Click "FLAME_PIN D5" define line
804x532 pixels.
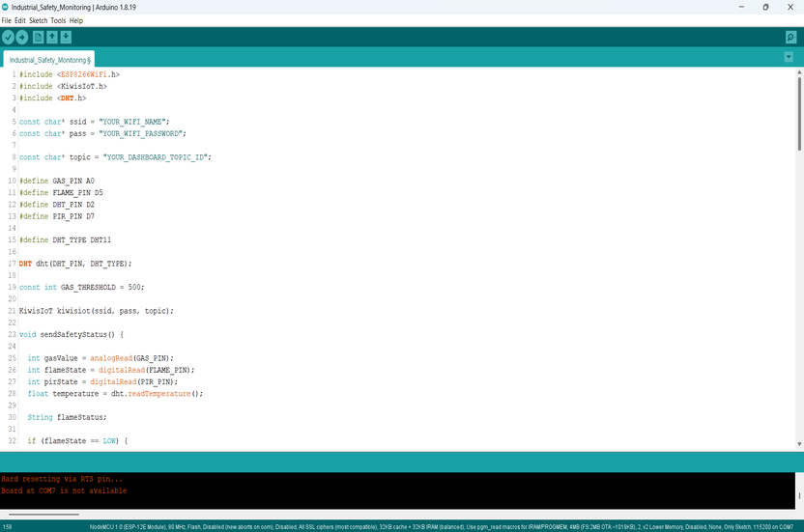click(61, 192)
